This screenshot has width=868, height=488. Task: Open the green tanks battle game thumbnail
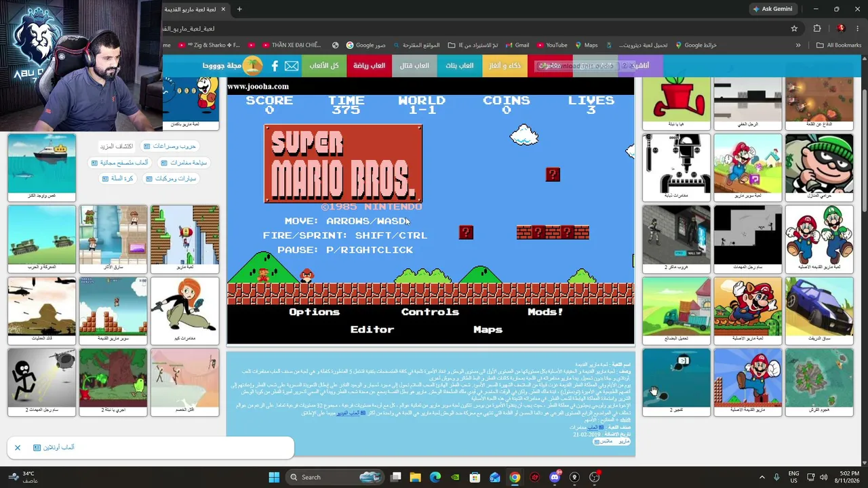pos(42,239)
